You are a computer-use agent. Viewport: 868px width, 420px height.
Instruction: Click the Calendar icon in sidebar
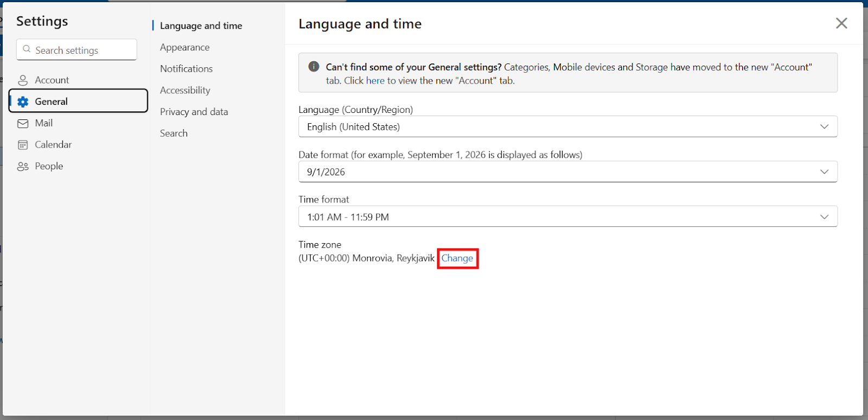pos(23,145)
